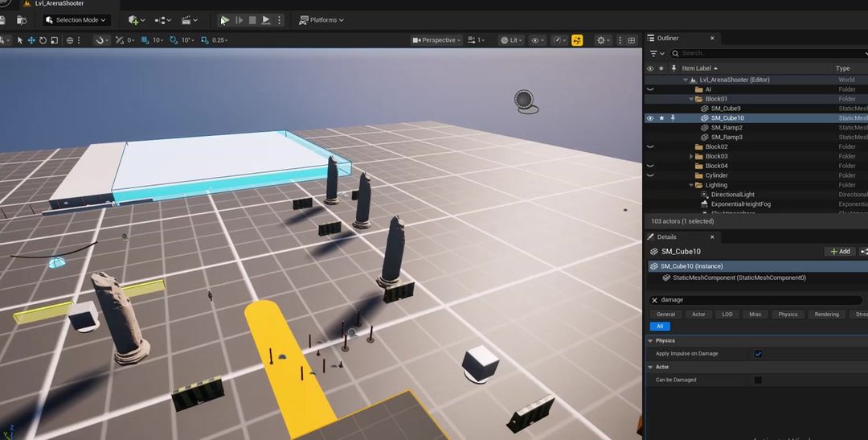Select DirectionalLight in Outliner
868x440 pixels.
pyautogui.click(x=732, y=195)
